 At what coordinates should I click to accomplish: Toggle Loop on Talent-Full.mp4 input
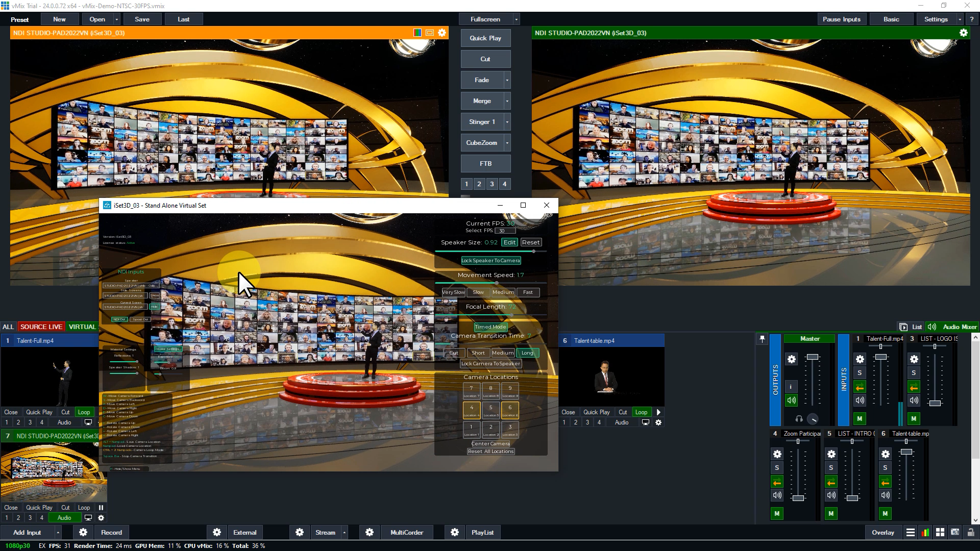84,412
